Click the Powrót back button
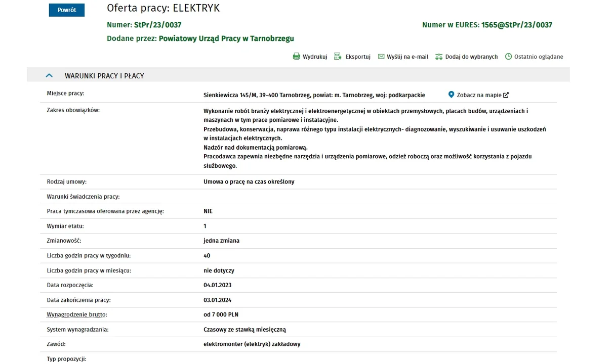613x364 pixels. (x=66, y=10)
